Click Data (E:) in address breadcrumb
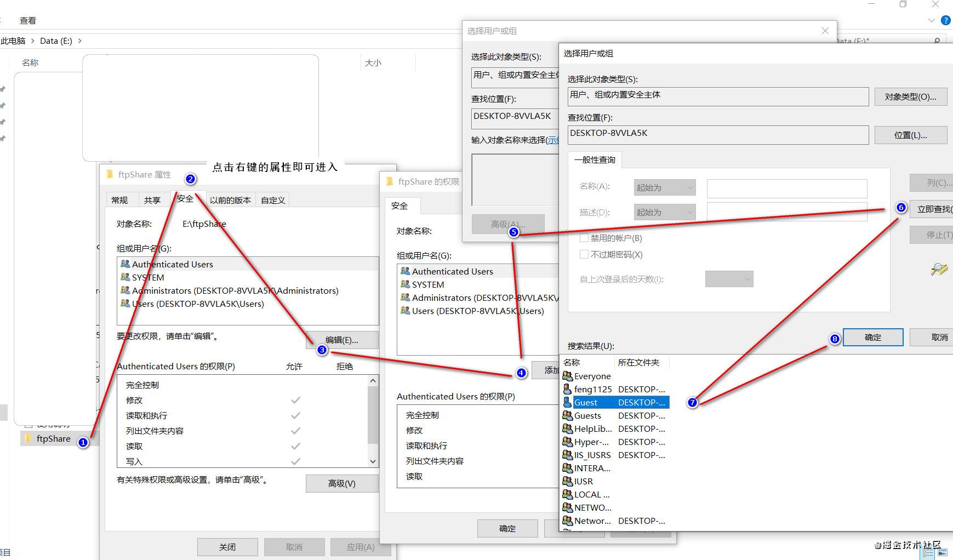Image resolution: width=953 pixels, height=560 pixels. tap(56, 41)
